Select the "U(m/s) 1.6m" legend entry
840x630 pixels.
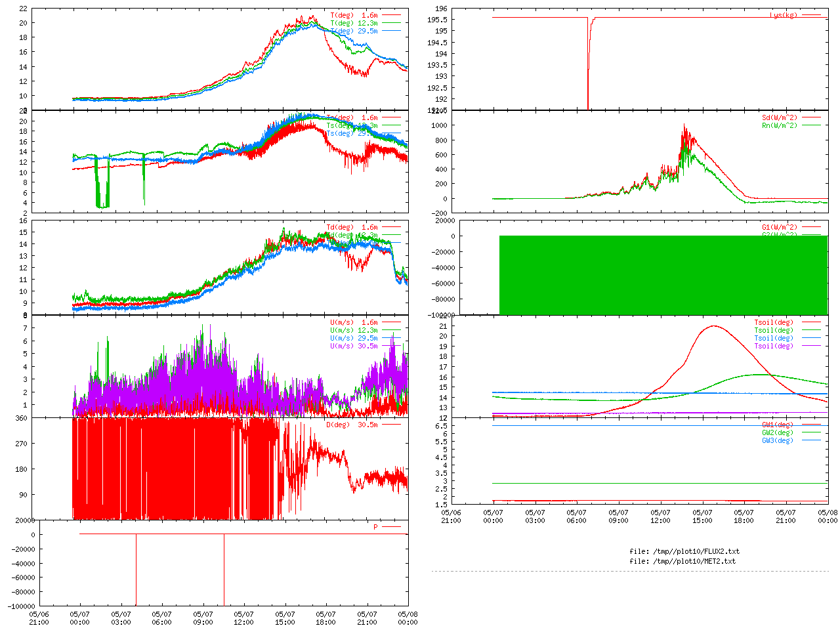tap(354, 323)
